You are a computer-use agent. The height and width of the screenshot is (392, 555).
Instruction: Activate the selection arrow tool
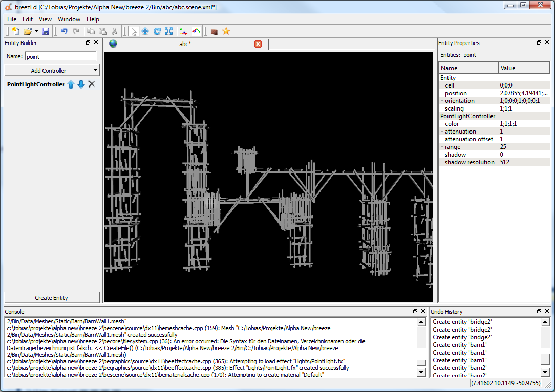pos(134,32)
